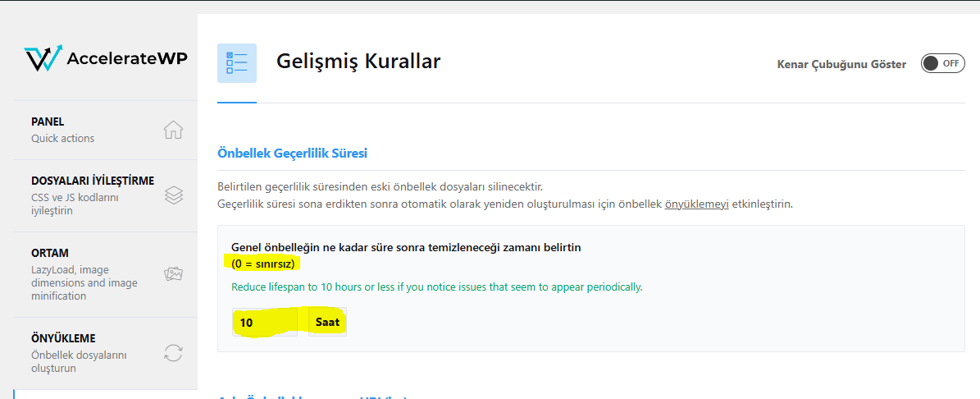Toggle the Kenar Çubuğunu Göster switch
The height and width of the screenshot is (399, 980).
[x=942, y=63]
